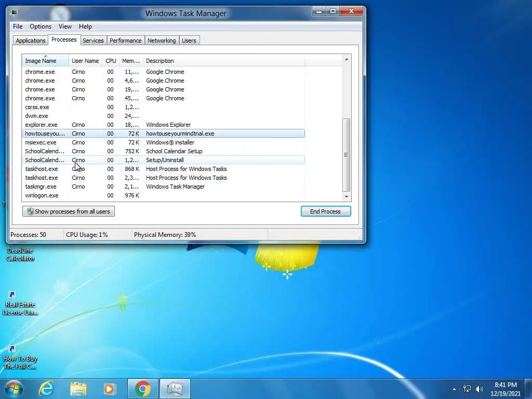Open the Options menu
The image size is (532, 399).
tap(41, 26)
